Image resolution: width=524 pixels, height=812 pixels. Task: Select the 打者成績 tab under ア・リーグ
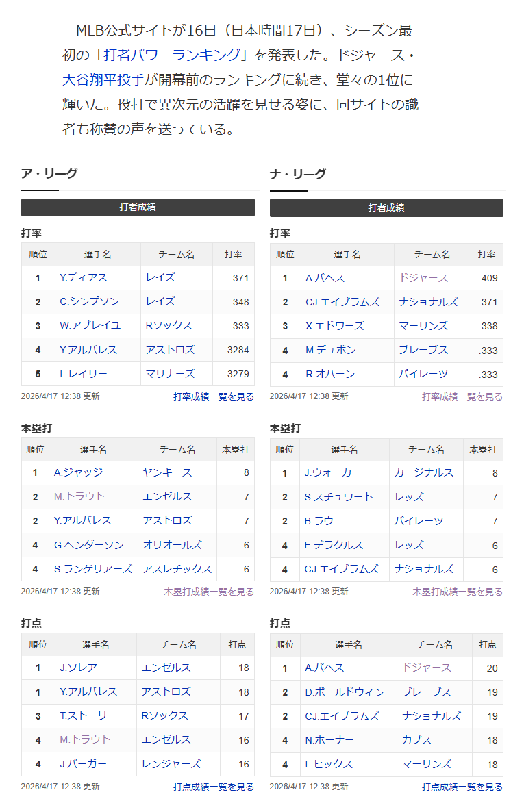click(138, 207)
